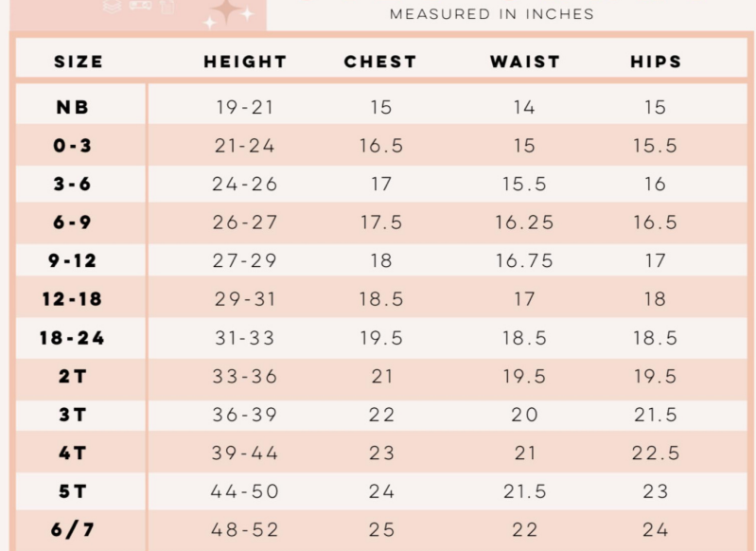Click the WAIST column header
This screenshot has width=756, height=551.
(x=525, y=62)
